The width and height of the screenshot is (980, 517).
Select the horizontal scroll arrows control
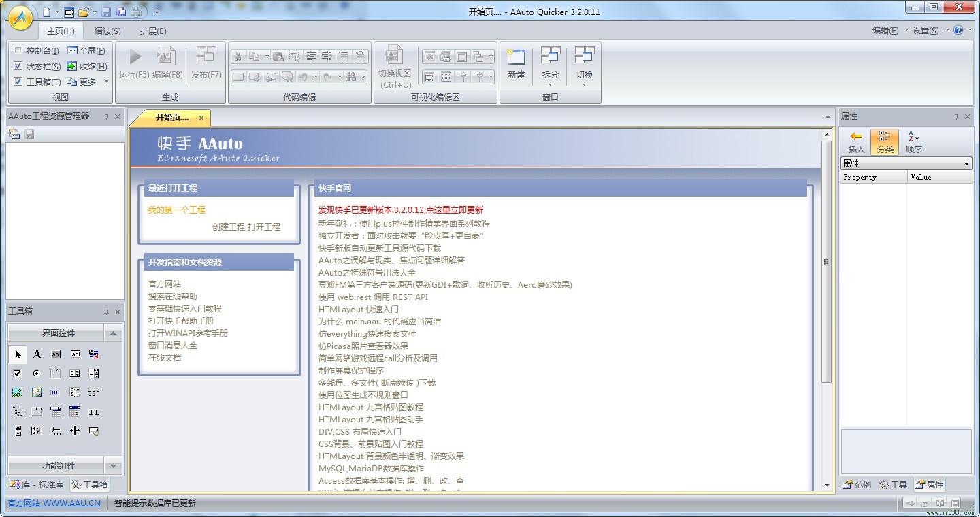[x=94, y=412]
